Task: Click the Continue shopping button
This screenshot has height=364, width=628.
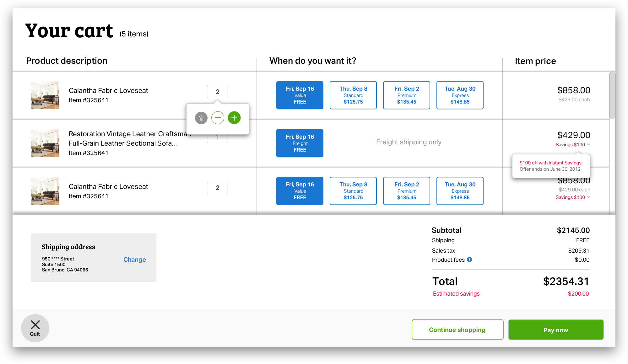Action: [x=457, y=329]
